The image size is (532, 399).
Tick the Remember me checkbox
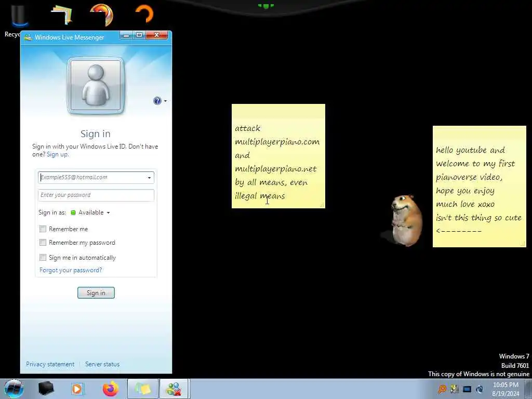pos(43,229)
